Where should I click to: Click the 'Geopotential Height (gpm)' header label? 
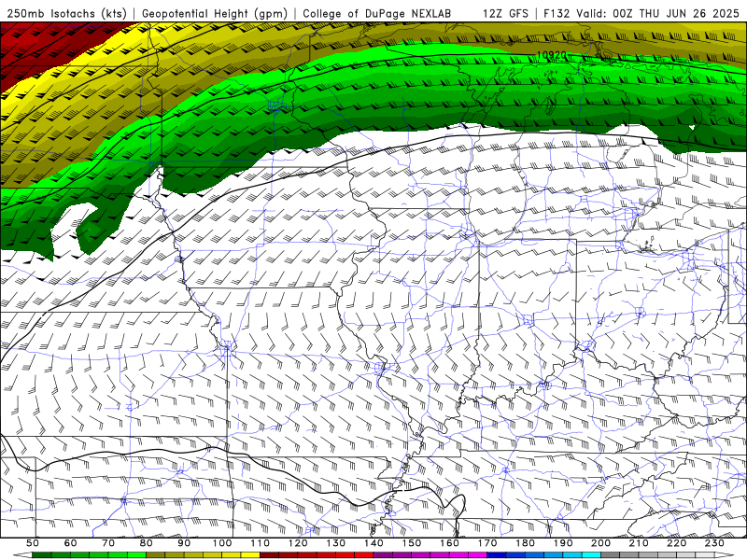215,14
